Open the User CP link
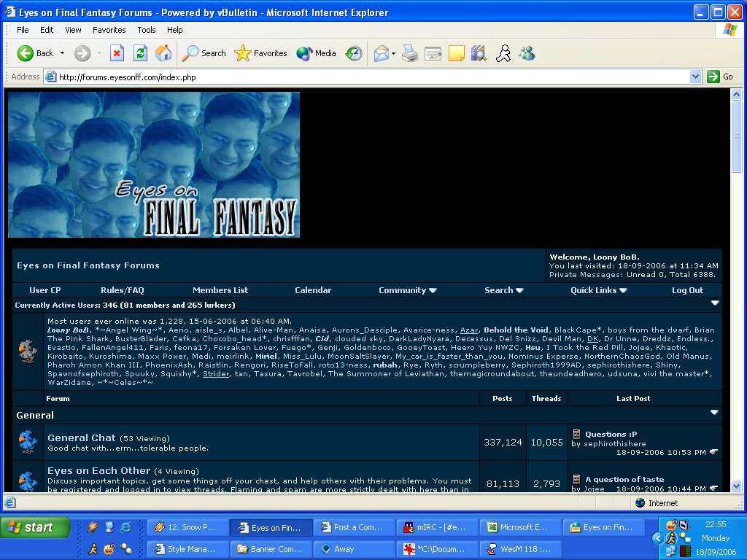 (44, 290)
